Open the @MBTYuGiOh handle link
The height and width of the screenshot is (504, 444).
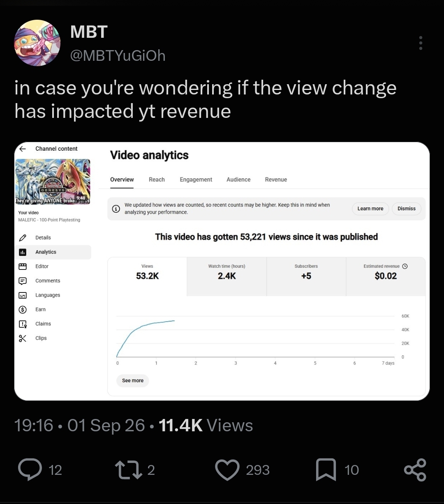coord(118,55)
